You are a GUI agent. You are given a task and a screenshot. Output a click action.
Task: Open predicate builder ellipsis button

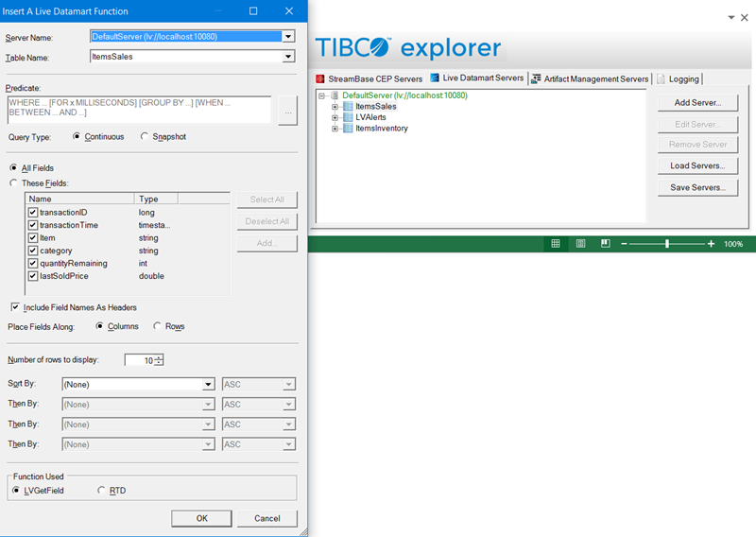point(288,111)
